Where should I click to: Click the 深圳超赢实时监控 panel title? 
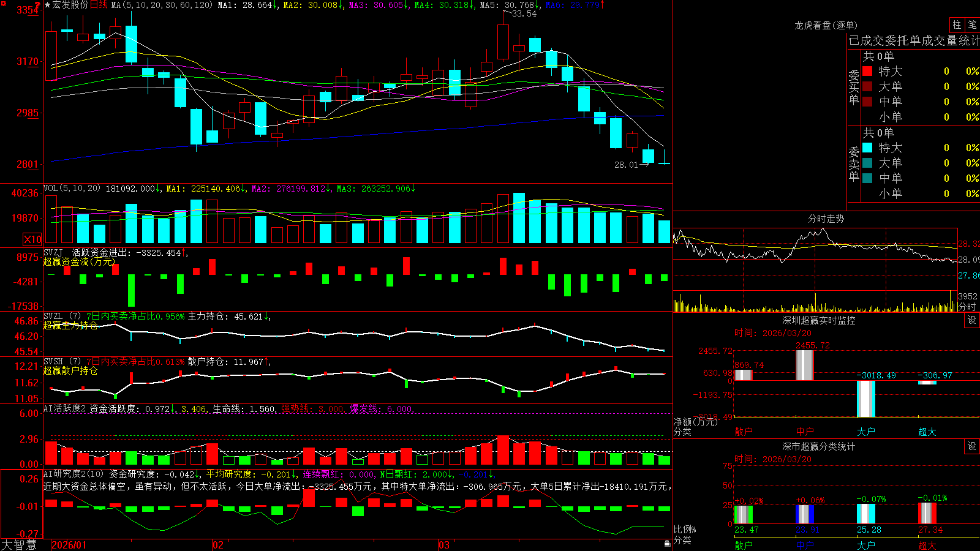pyautogui.click(x=818, y=320)
